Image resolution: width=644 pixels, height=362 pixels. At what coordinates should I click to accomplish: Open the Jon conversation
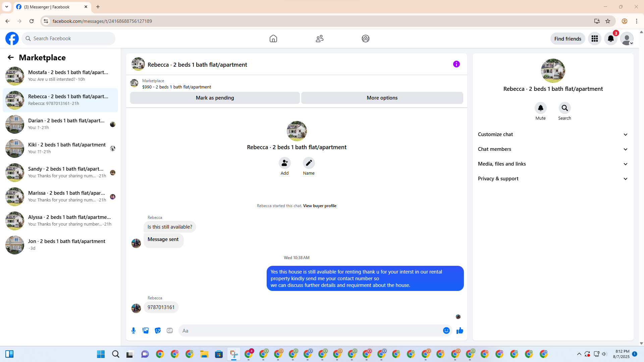60,245
